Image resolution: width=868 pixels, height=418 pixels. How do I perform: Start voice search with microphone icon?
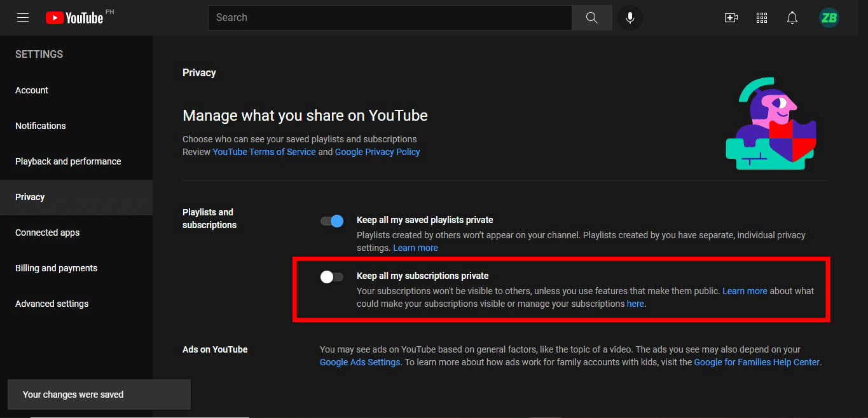[630, 18]
